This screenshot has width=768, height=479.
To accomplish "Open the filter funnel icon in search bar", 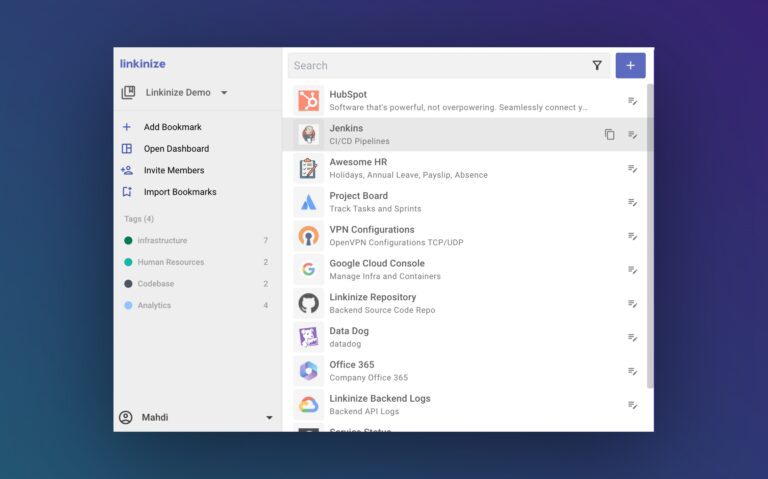I will click(x=597, y=66).
